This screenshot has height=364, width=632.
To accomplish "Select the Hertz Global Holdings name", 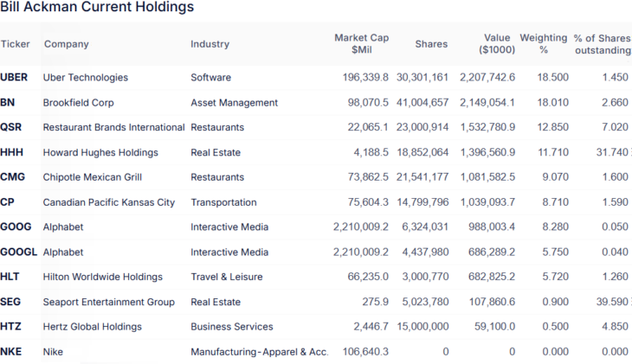I will (93, 327).
